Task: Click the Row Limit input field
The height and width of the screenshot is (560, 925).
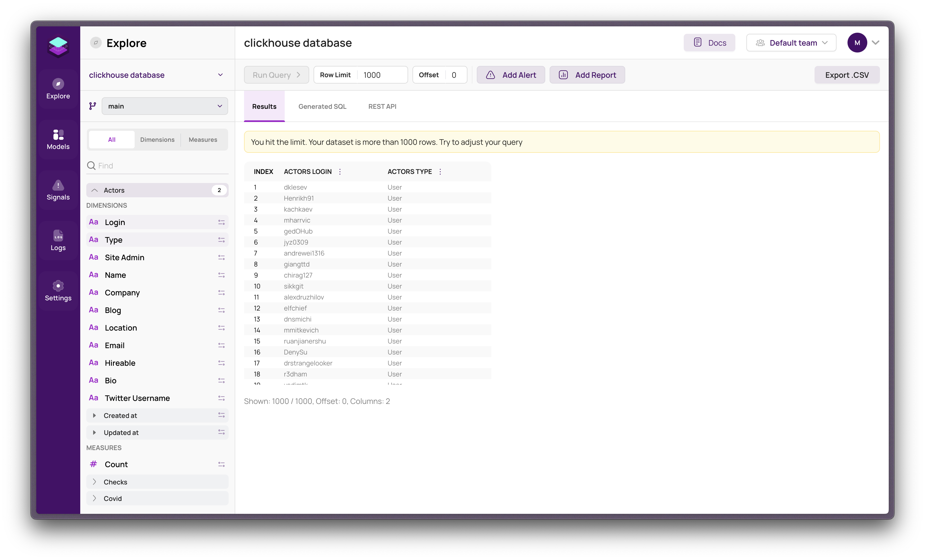Action: tap(382, 75)
